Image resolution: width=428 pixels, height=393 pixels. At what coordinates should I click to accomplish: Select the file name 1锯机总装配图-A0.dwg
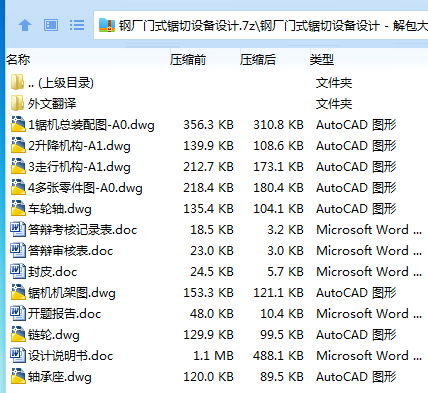tap(91, 125)
